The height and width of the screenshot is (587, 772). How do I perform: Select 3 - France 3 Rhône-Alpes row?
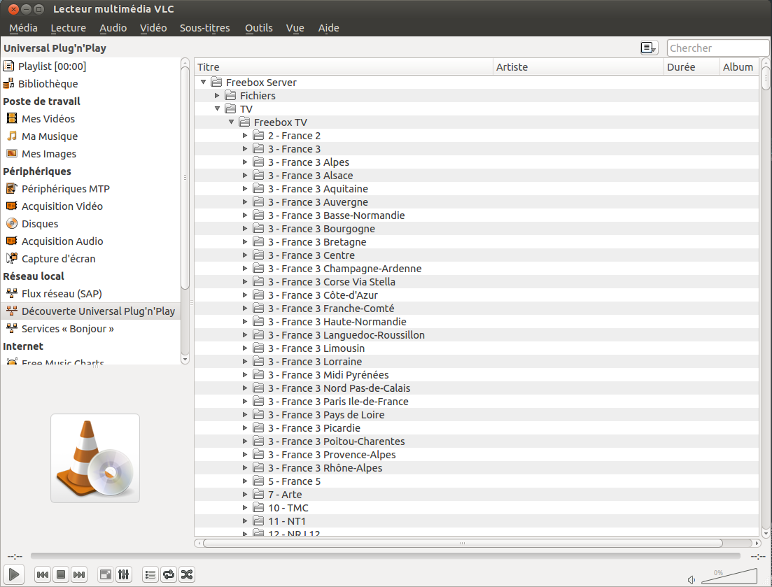click(x=477, y=468)
